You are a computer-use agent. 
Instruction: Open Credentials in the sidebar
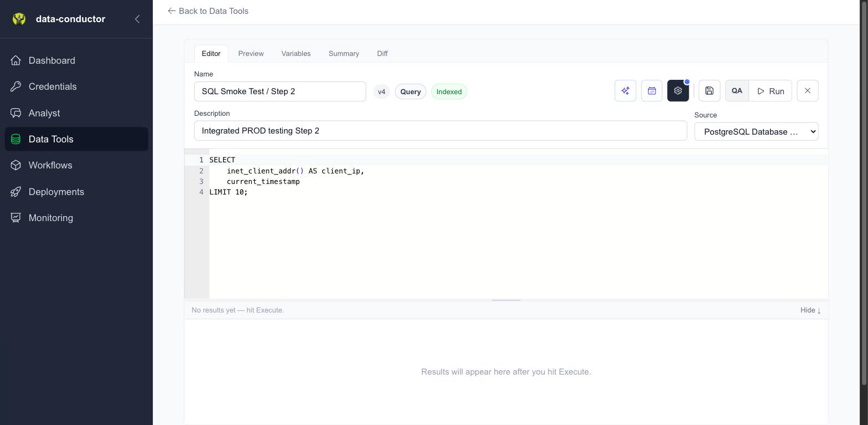tap(76, 86)
